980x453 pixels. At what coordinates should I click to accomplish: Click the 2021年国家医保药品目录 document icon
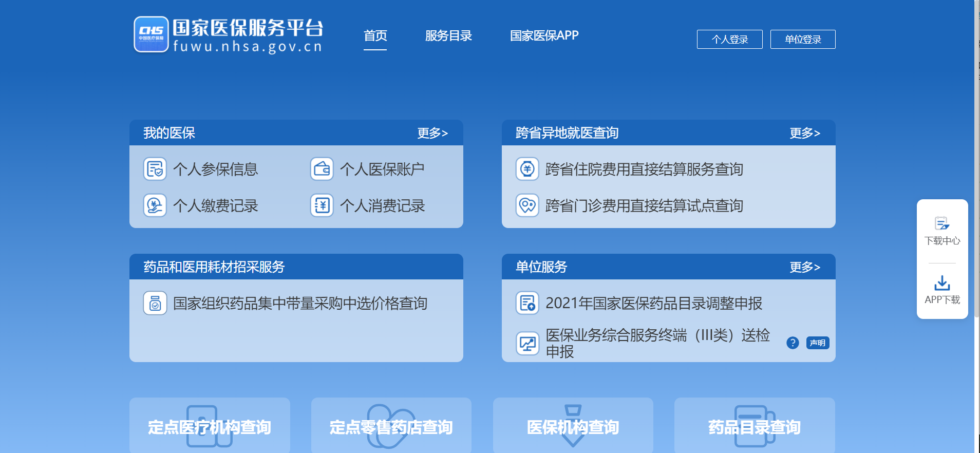point(527,303)
